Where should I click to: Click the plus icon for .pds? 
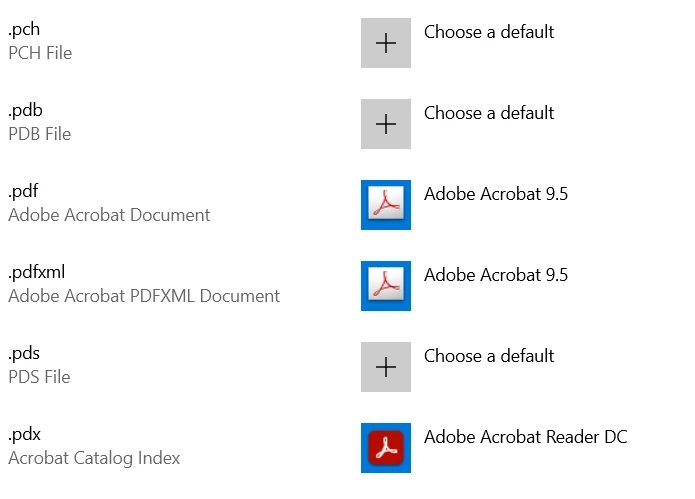pos(386,367)
